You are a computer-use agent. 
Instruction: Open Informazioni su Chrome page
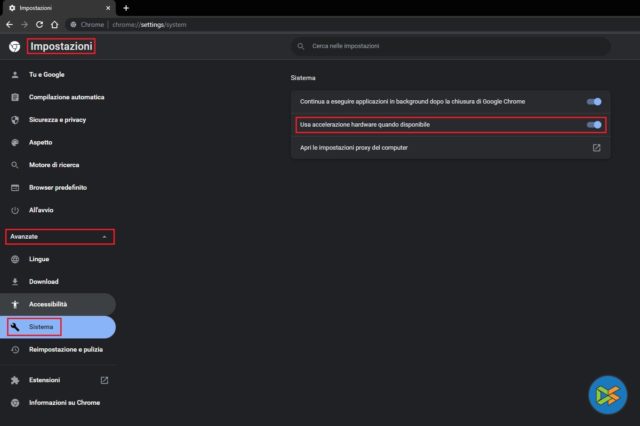click(x=65, y=402)
